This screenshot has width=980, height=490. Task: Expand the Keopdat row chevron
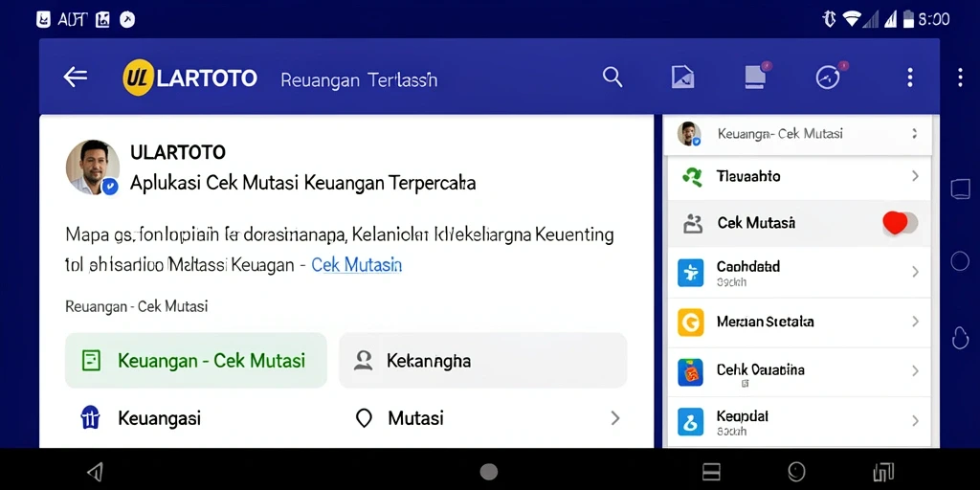[915, 421]
